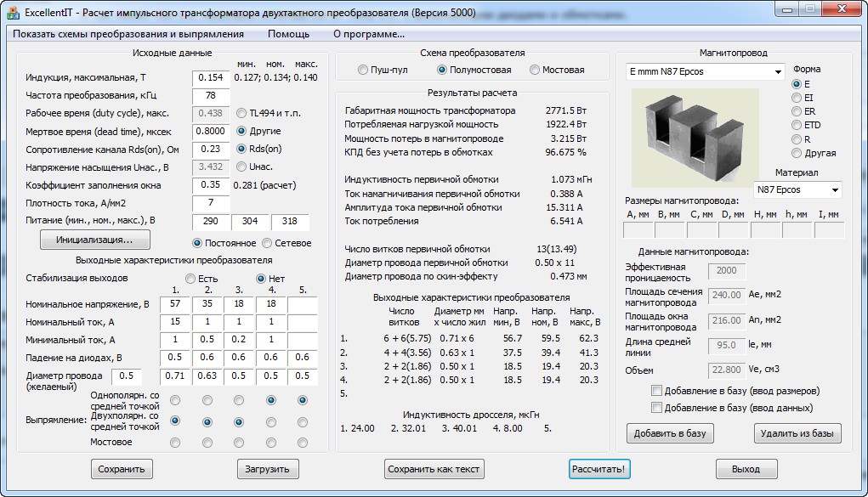Select 'Однополярн. со средней точкой' for output 4

[270, 400]
